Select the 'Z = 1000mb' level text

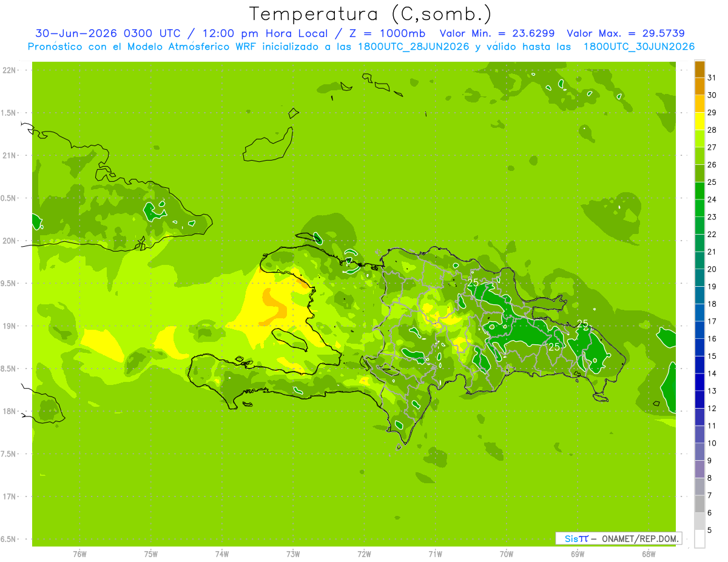[388, 33]
